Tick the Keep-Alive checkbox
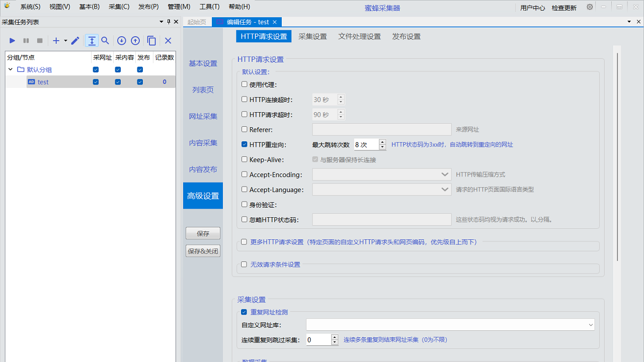 pyautogui.click(x=245, y=159)
